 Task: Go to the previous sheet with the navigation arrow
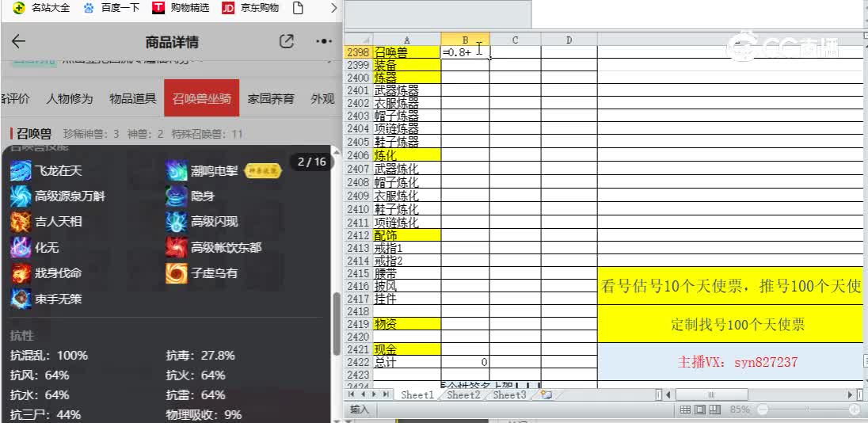(x=364, y=394)
